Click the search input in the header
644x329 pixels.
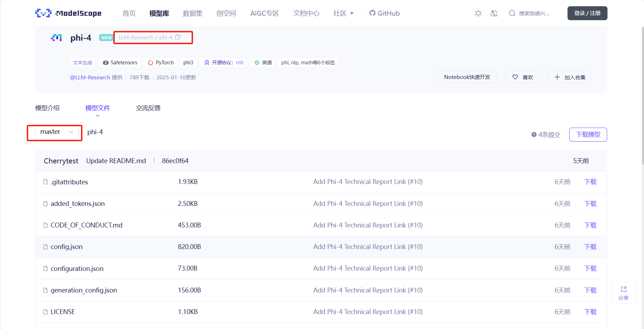[x=534, y=13]
